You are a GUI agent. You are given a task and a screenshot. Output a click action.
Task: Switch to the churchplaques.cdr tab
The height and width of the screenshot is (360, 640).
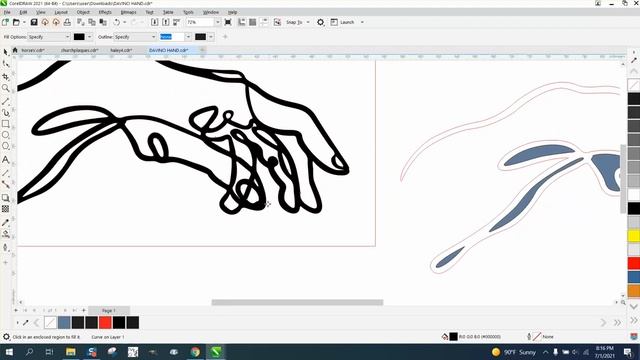click(79, 50)
